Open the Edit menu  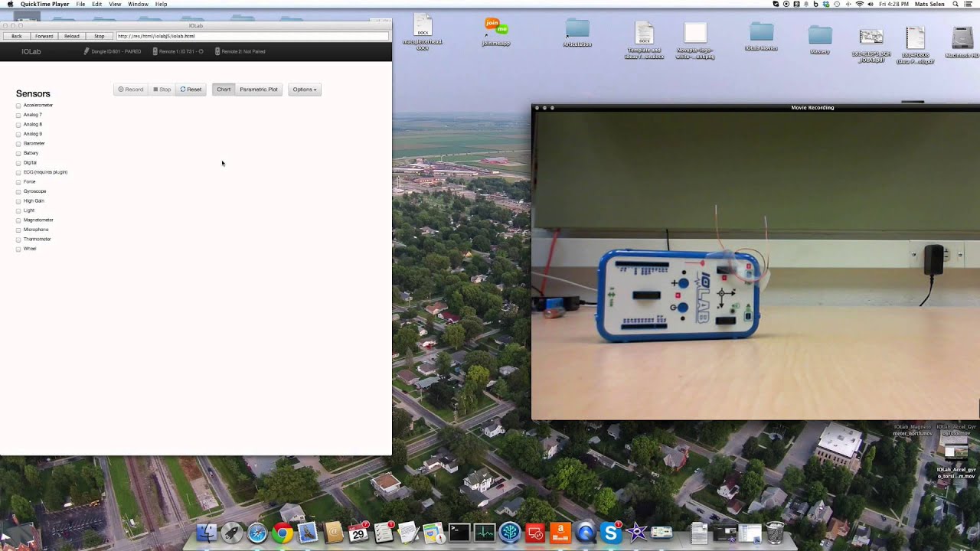click(x=97, y=4)
